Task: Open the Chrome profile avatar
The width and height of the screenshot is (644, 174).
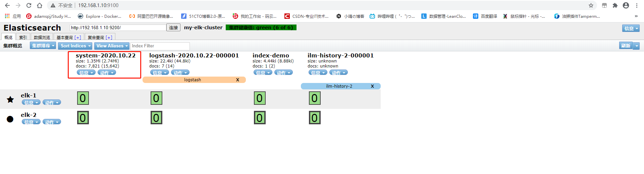Action: coord(626,5)
